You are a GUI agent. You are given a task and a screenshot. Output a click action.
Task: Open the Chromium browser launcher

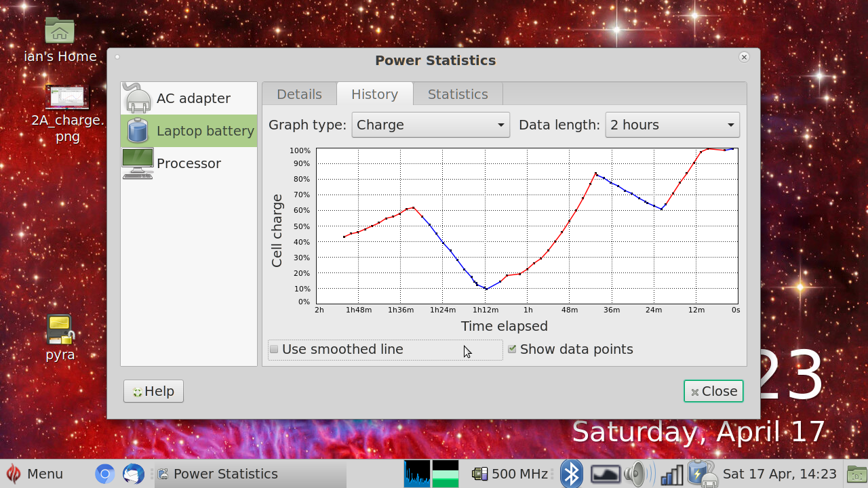(x=104, y=474)
